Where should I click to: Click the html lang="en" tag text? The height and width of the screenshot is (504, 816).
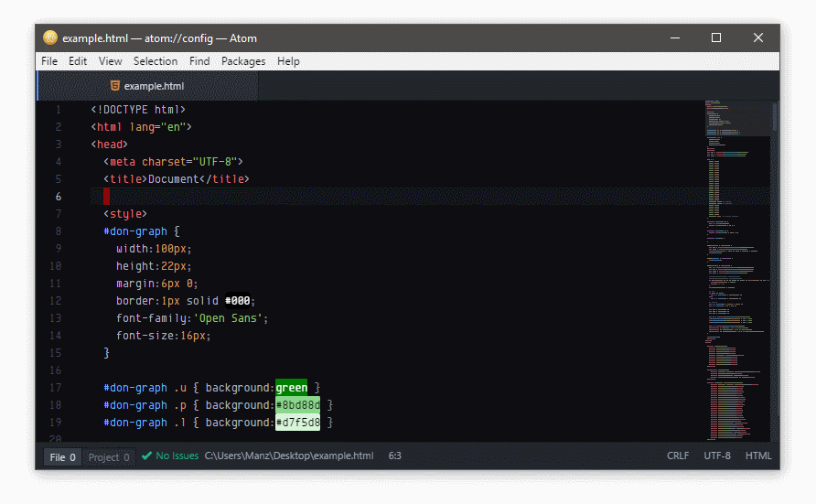coord(142,127)
